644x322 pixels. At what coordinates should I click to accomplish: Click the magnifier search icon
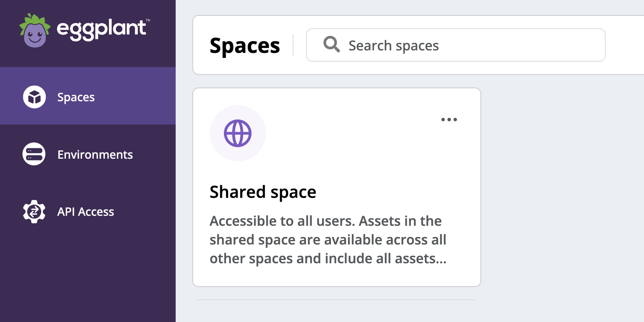coord(332,45)
